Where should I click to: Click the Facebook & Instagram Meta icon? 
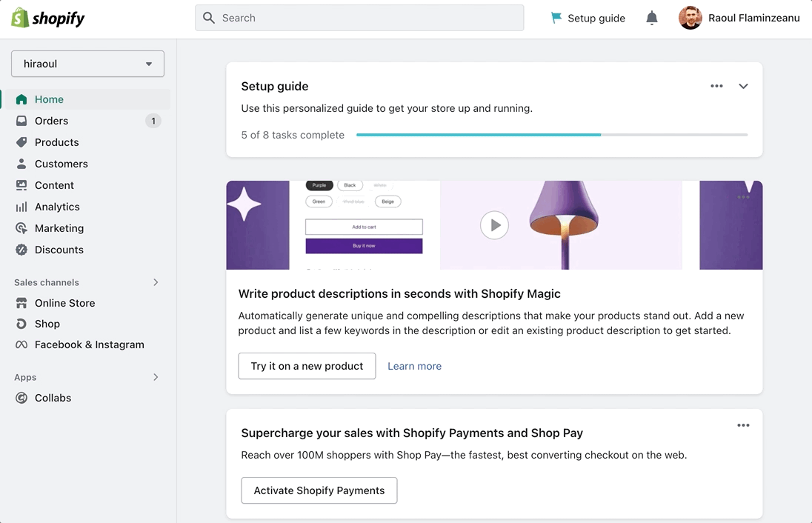click(x=21, y=344)
